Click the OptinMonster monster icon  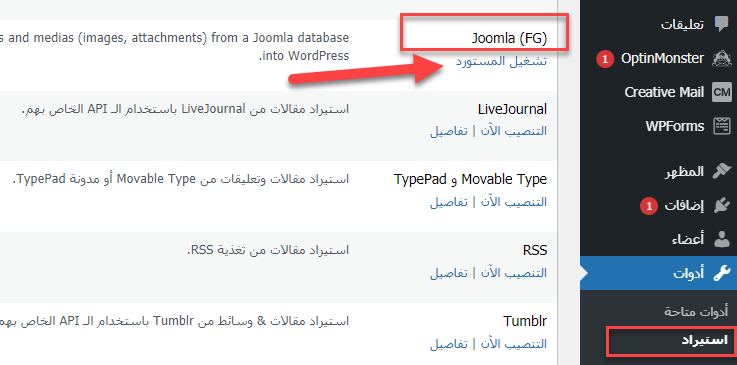tap(721, 59)
